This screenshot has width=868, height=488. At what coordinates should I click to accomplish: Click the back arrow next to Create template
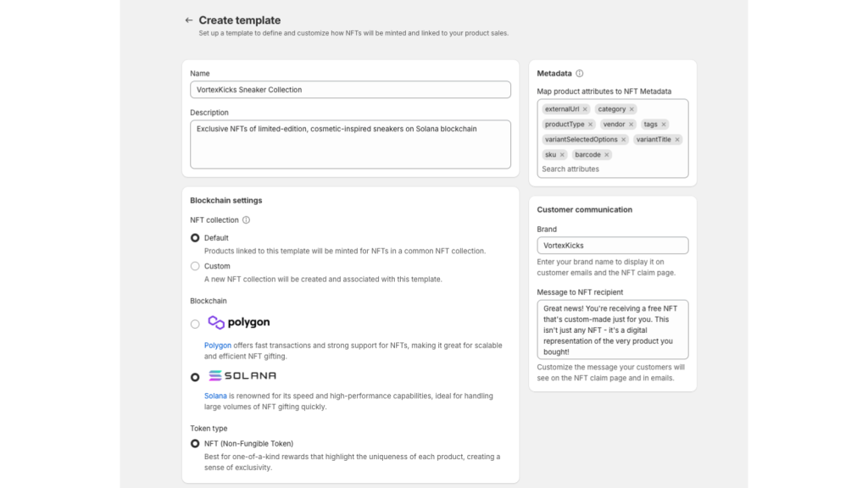[189, 20]
